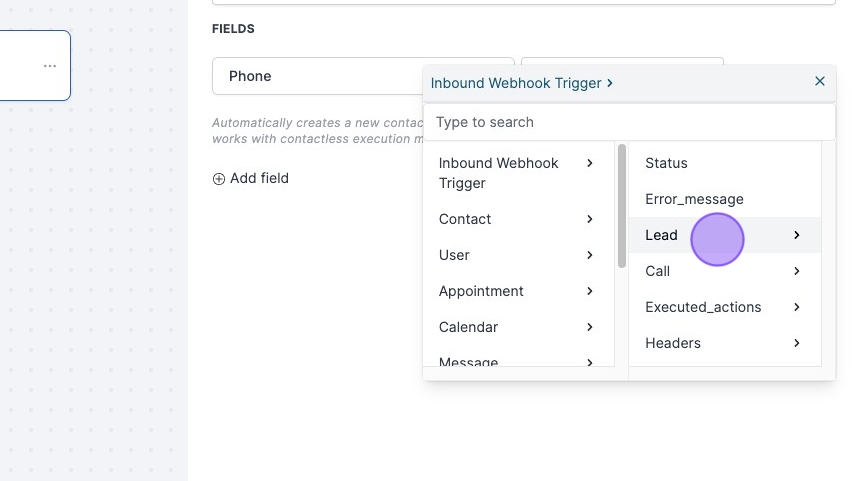Choose Inbound Webhook Trigger category item

(499, 173)
